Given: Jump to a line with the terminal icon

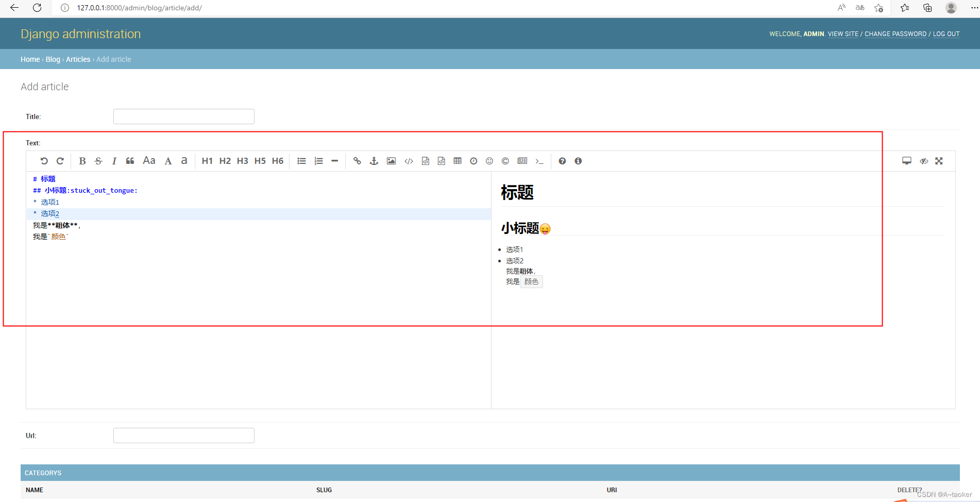Looking at the screenshot, I should click(x=539, y=161).
